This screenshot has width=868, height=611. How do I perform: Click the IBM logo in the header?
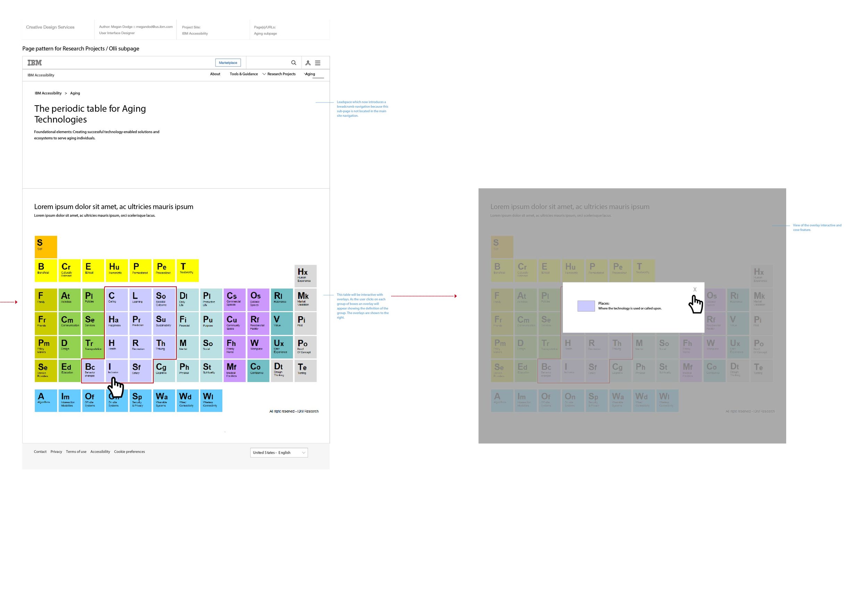(x=34, y=63)
